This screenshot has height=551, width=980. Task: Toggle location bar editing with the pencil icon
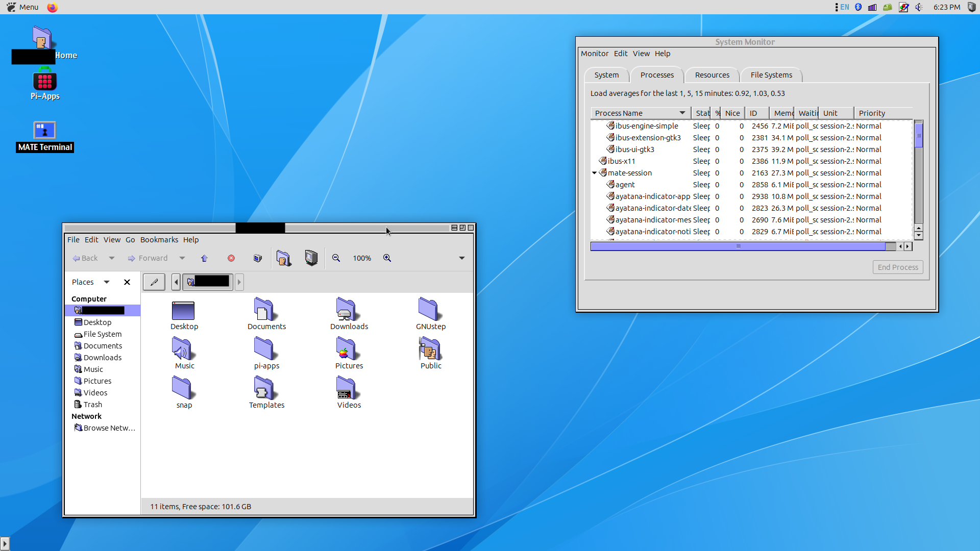coord(154,282)
